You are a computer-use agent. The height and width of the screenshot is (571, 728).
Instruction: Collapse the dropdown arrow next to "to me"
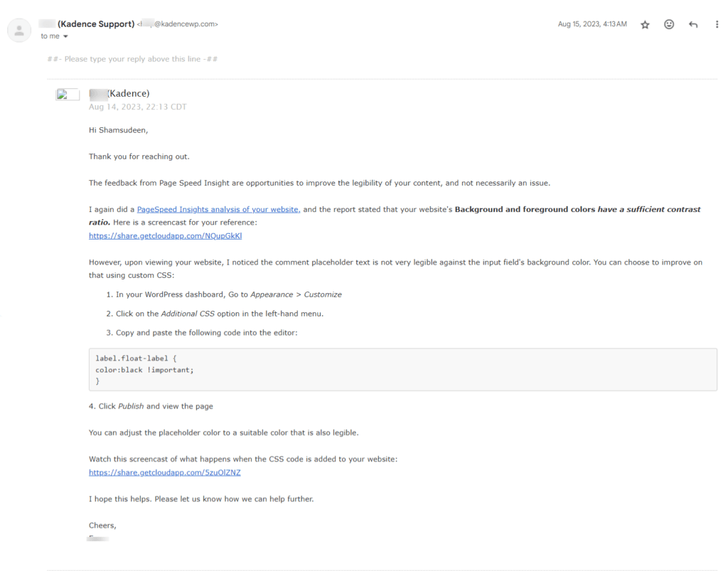point(67,36)
